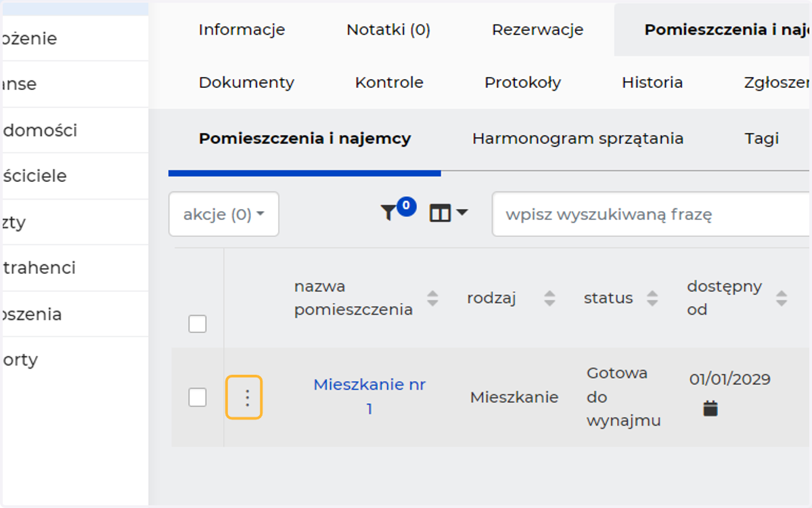Switch to the Informacje tab

click(242, 30)
